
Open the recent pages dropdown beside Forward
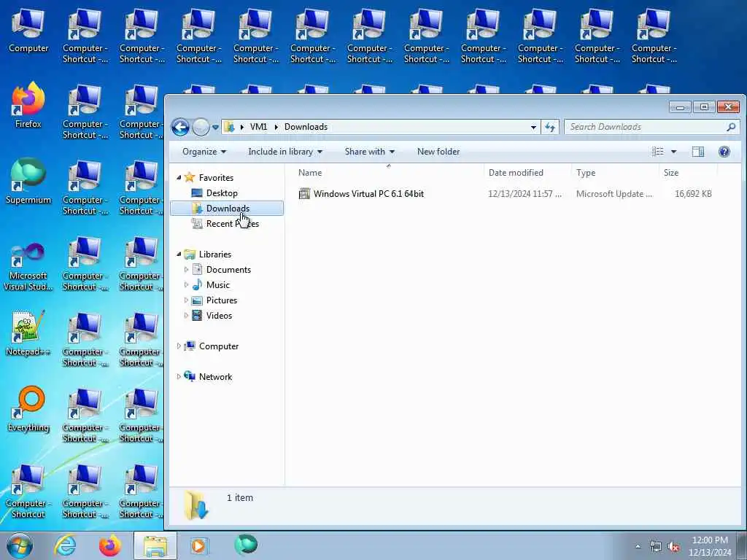point(215,127)
